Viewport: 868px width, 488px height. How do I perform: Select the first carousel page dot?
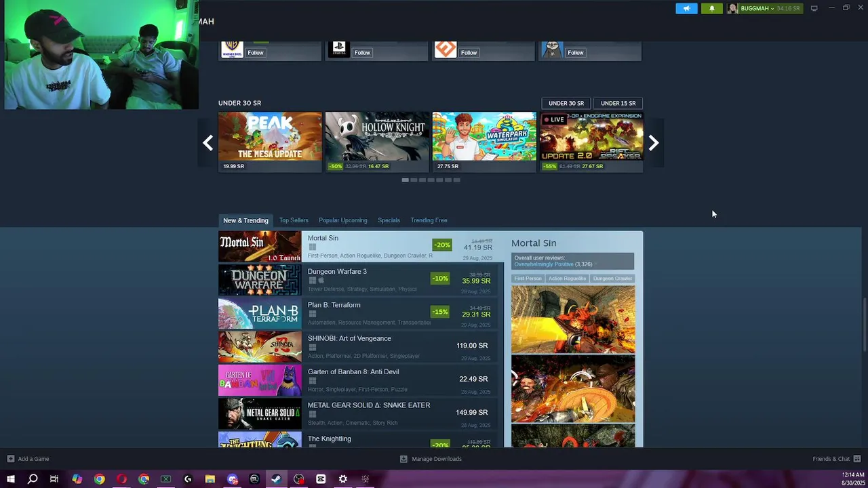point(405,180)
